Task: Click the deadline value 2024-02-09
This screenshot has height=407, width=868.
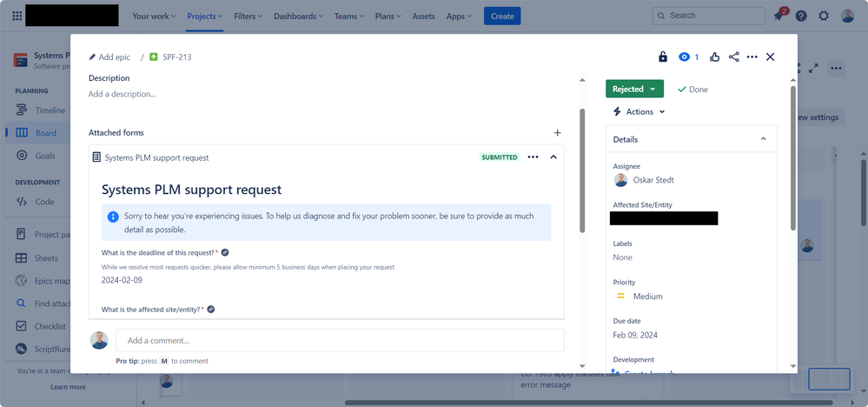Action: click(122, 280)
